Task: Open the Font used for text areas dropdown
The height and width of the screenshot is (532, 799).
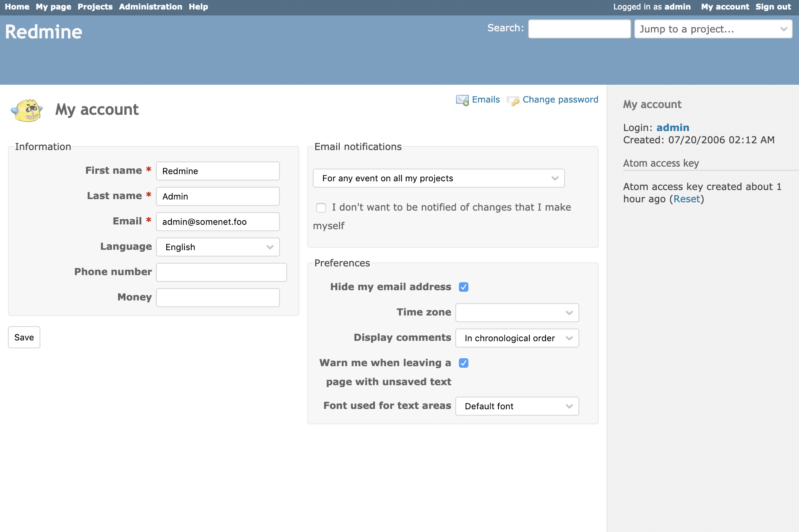Action: (x=517, y=406)
